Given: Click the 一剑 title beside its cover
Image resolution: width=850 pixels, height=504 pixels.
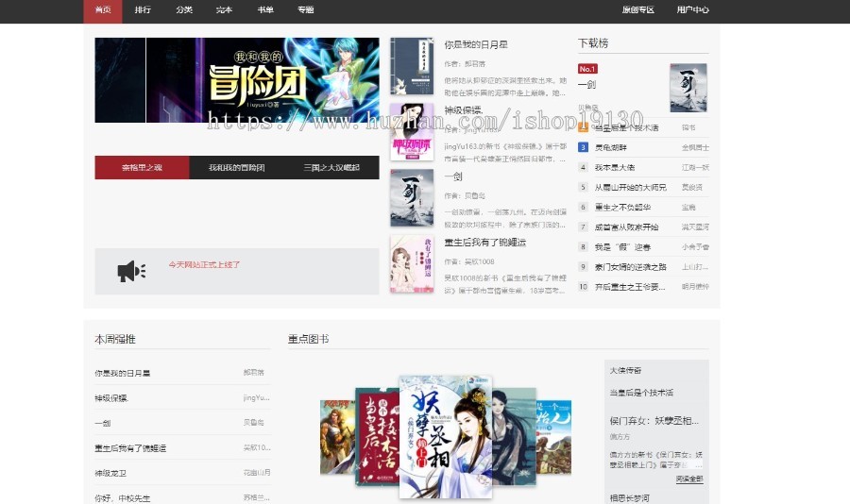Looking at the screenshot, I should (453, 176).
